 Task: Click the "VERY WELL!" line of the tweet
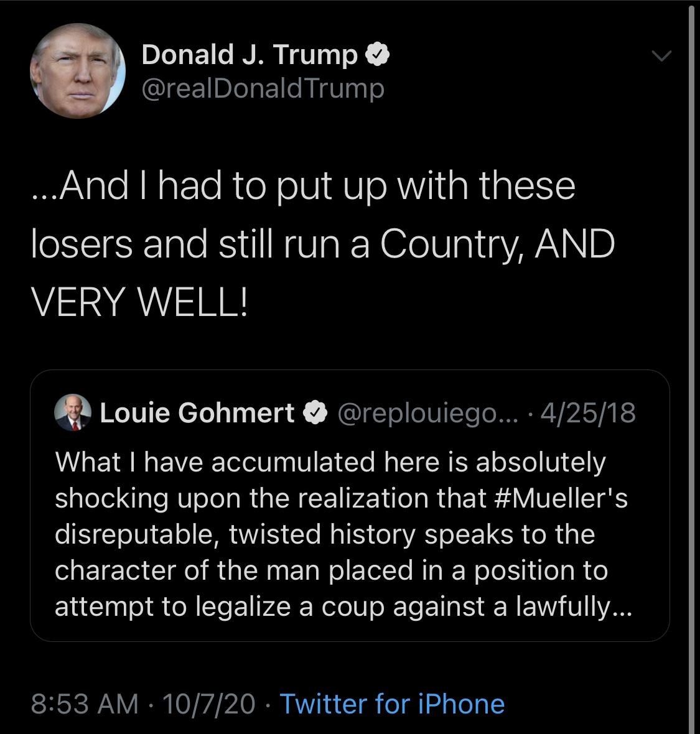click(x=139, y=302)
